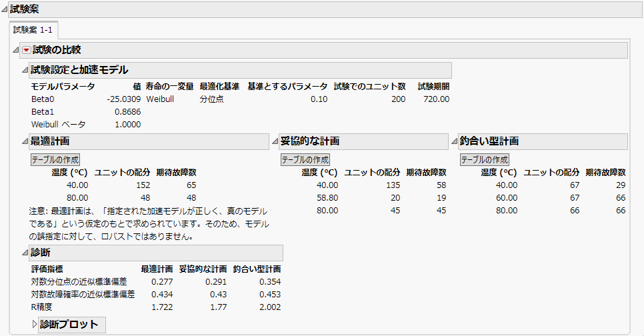Select the 試験案 1-1 tab
Viewport: 644px width, 336px height.
pos(33,30)
